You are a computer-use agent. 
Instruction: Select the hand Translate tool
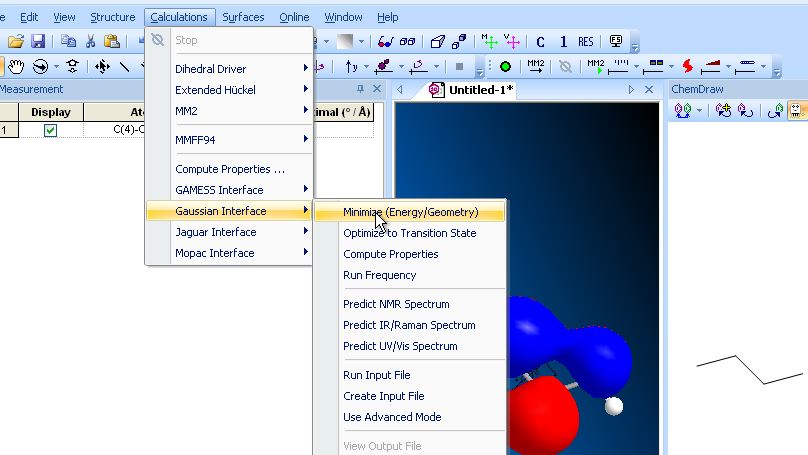16,66
